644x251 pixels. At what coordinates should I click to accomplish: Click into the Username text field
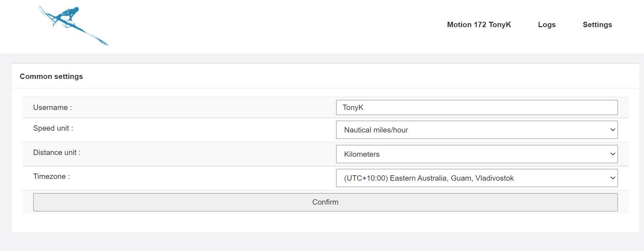tap(476, 107)
